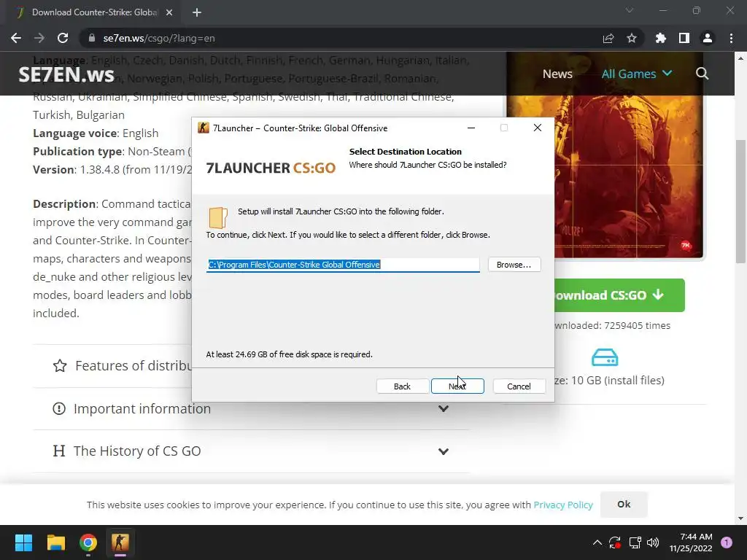Click the Important information exclamation icon

coord(59,408)
